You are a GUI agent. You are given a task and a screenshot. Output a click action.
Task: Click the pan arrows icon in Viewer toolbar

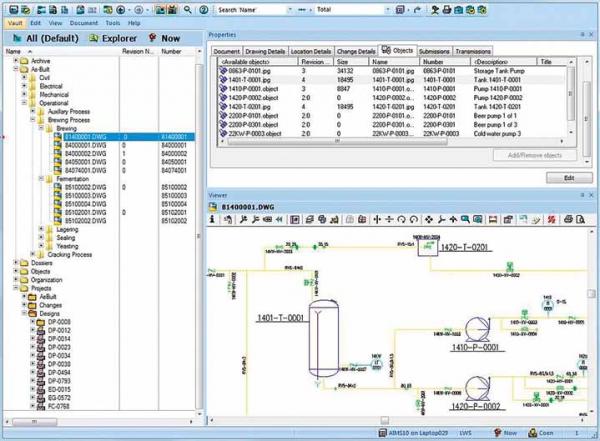428,219
